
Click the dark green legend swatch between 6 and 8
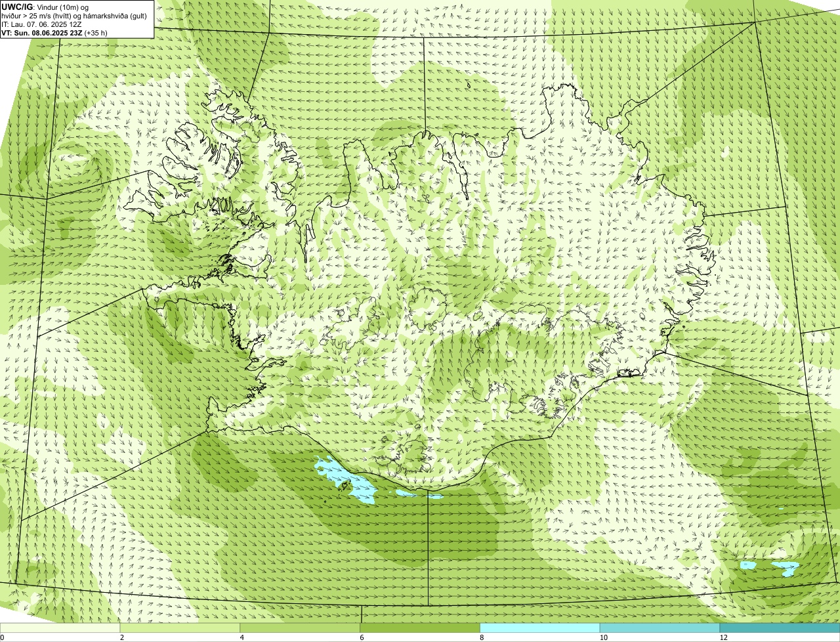click(x=420, y=628)
